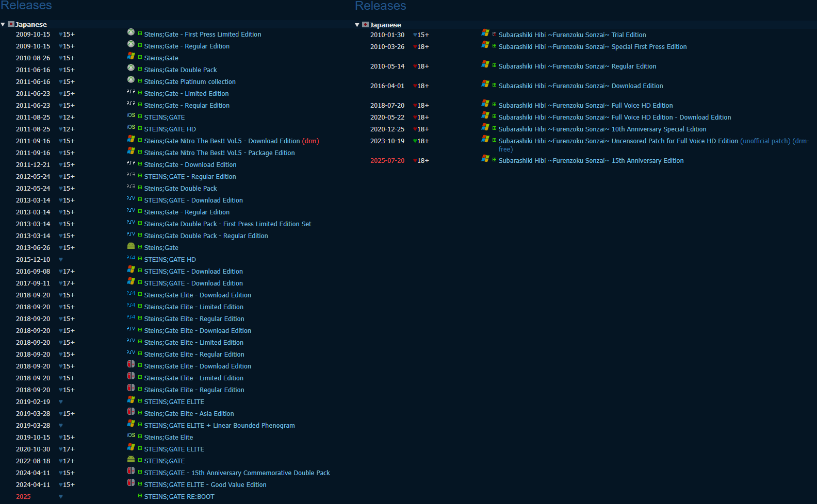The image size is (817, 504).
Task: Click Windows icon beside Subarashiki Hibi 15th Anniversary Edition
Action: click(x=485, y=158)
